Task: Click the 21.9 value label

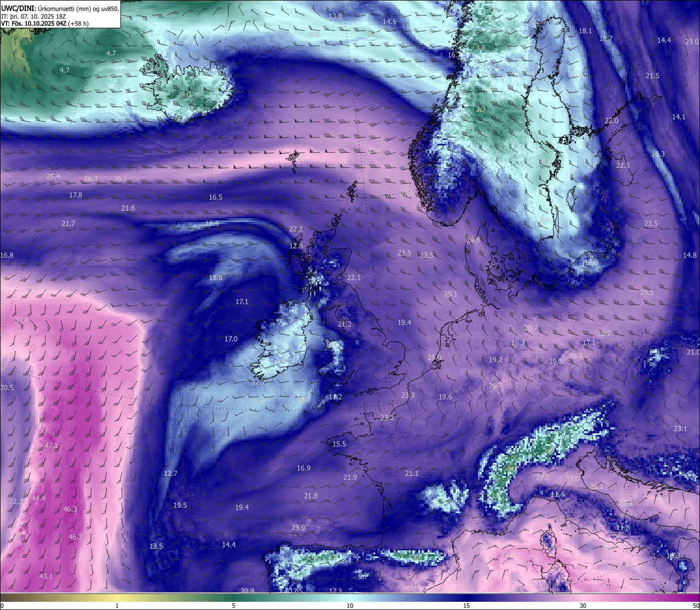Action: (350, 477)
